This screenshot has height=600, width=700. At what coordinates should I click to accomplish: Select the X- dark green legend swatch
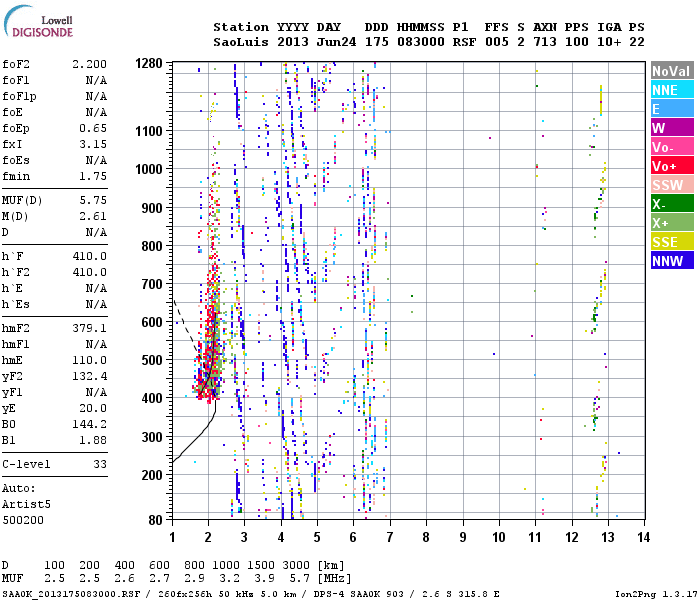tap(672, 204)
